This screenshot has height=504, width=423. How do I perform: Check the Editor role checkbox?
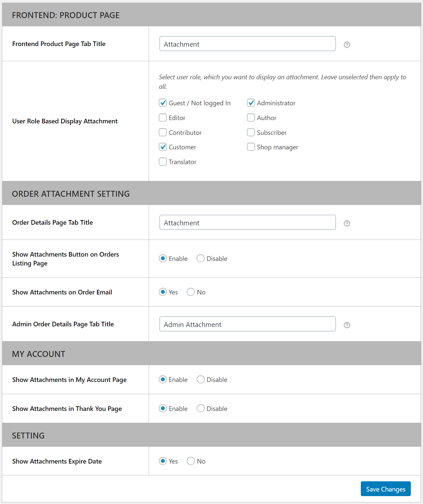point(163,117)
